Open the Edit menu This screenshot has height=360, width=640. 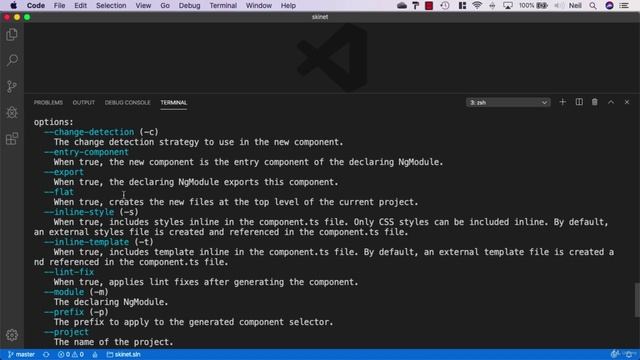(80, 5)
